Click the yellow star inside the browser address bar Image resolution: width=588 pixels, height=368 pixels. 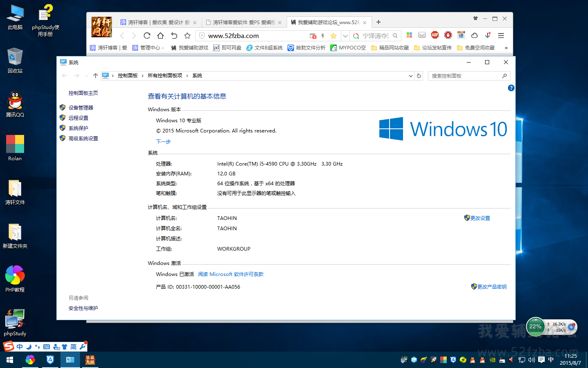(333, 36)
